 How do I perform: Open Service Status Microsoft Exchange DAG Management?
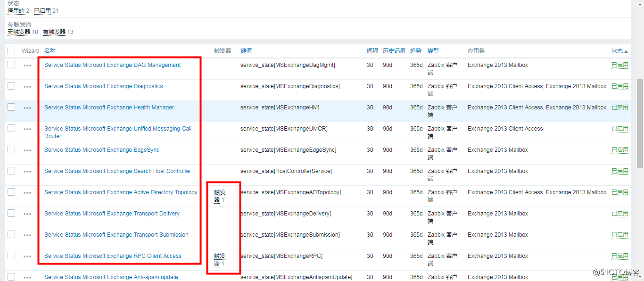coord(112,65)
